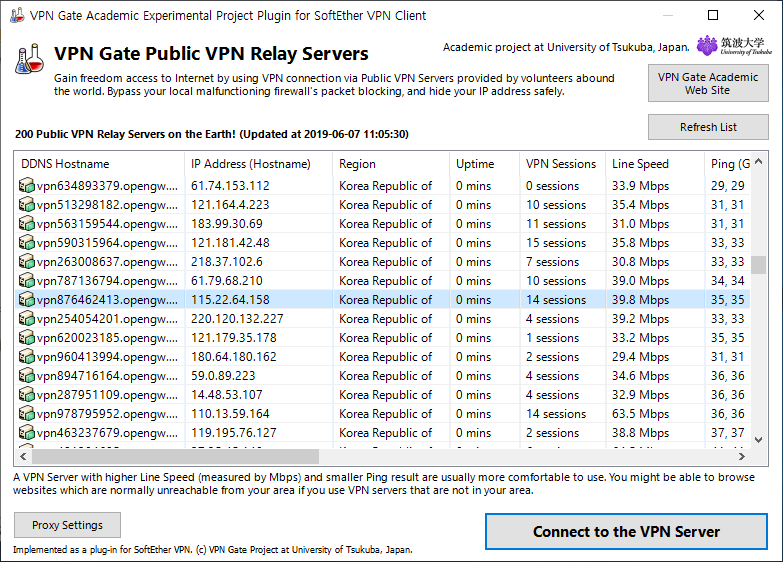Click vertical scrollbar up arrow

pyautogui.click(x=759, y=161)
